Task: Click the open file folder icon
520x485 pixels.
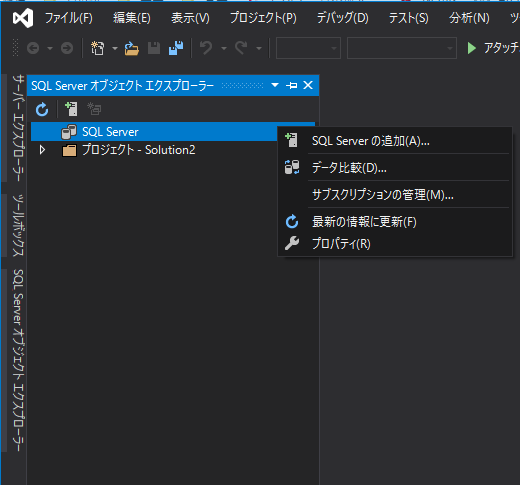Action: point(132,48)
